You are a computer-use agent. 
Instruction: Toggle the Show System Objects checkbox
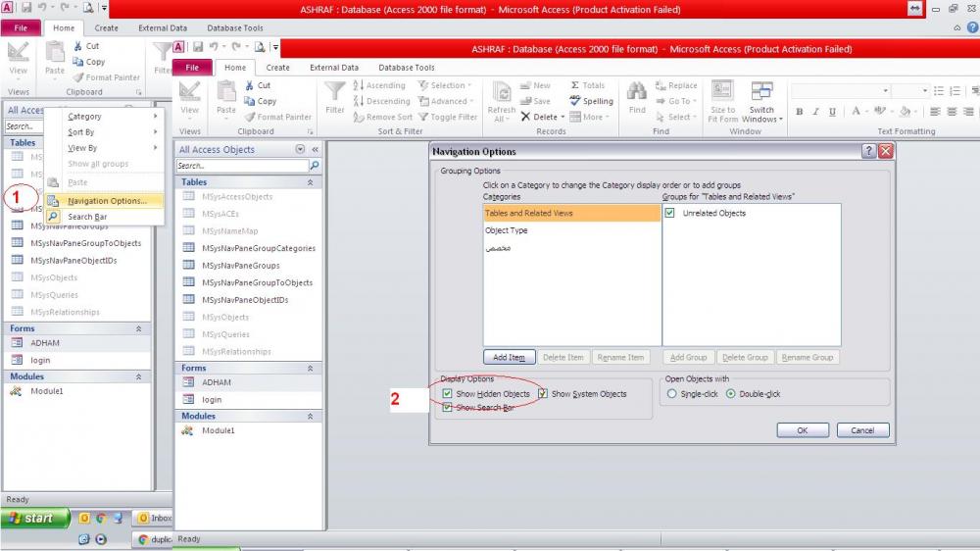(543, 393)
